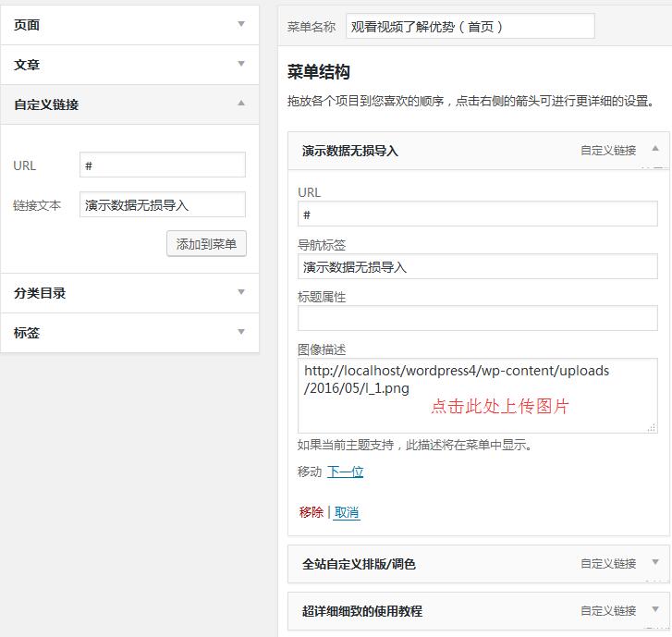
Task: Collapse the 自定义链接 panel arrow
Action: click(x=241, y=104)
